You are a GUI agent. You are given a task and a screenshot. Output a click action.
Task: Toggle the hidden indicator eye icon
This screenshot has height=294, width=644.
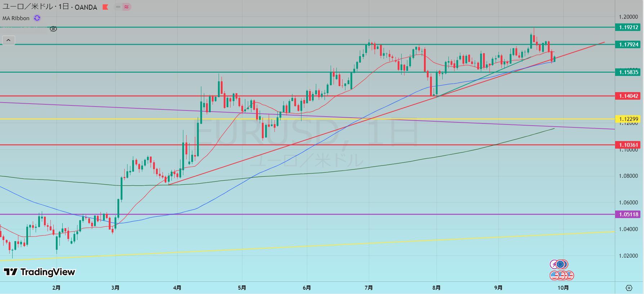pos(53,29)
